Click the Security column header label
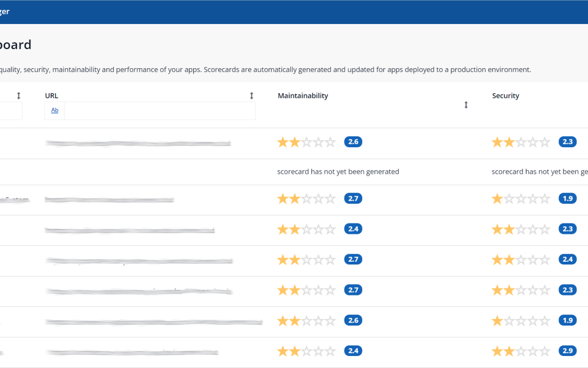Viewport: 588px width, 368px height. click(x=505, y=96)
